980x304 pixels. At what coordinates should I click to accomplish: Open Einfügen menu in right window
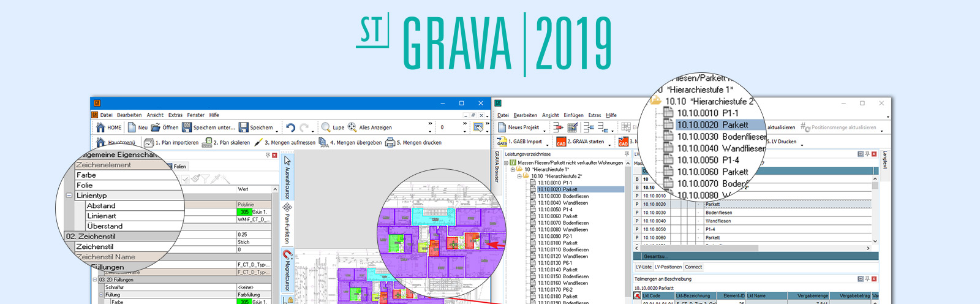point(573,115)
